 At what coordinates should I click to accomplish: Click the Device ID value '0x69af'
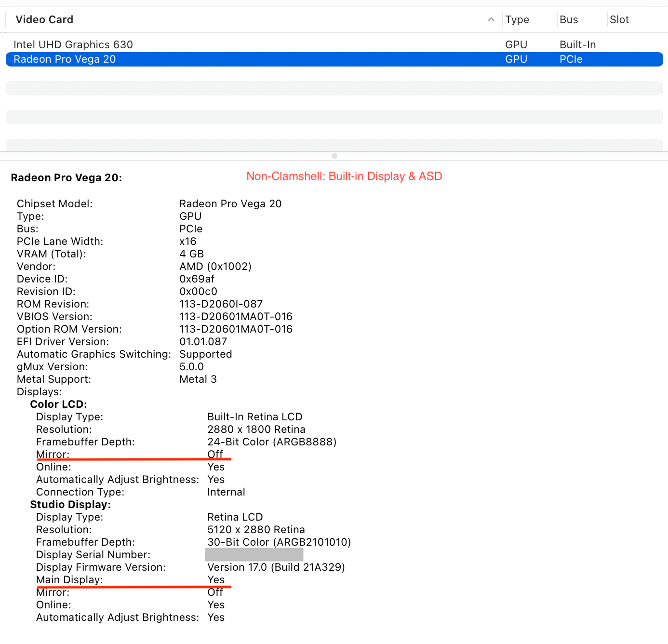(197, 279)
